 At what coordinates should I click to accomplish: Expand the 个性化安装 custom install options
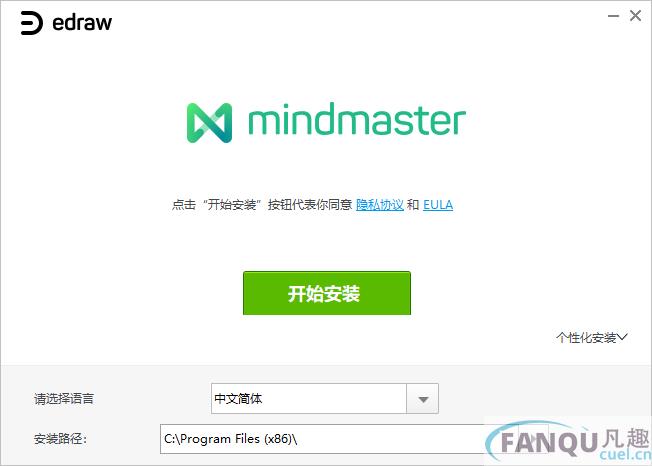[x=591, y=338]
